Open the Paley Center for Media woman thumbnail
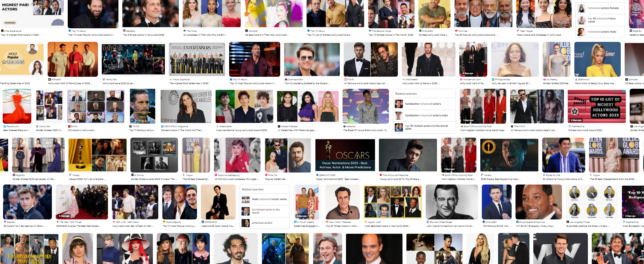Screen dimensions: 644x264 (186, 106)
